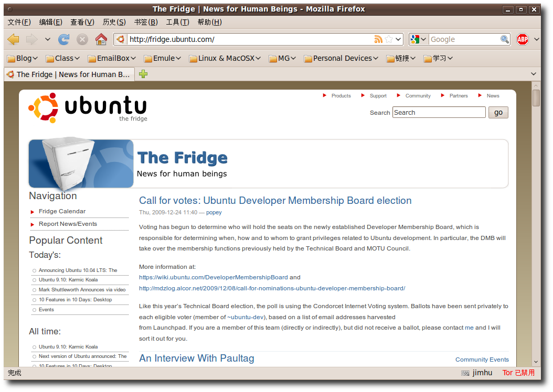Viewport: 553px width, 392px height.
Task: Open the Adblock Plus dropdown arrow
Action: click(536, 39)
